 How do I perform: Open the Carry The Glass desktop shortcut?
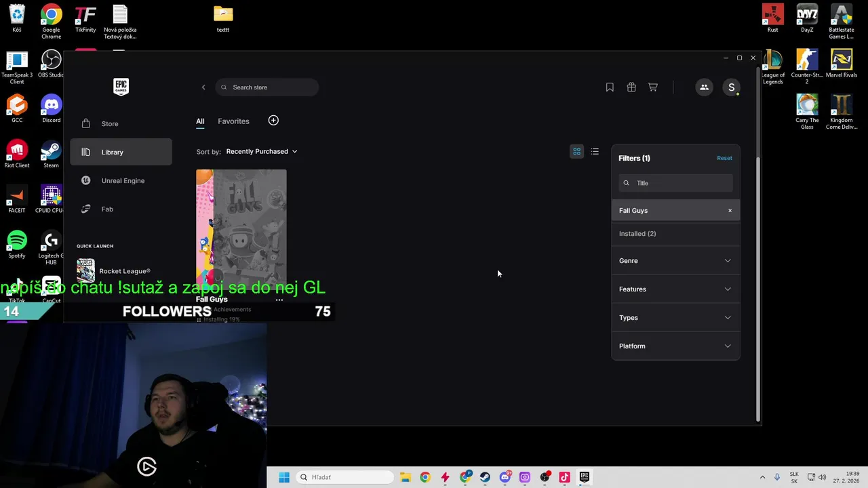[x=807, y=113]
